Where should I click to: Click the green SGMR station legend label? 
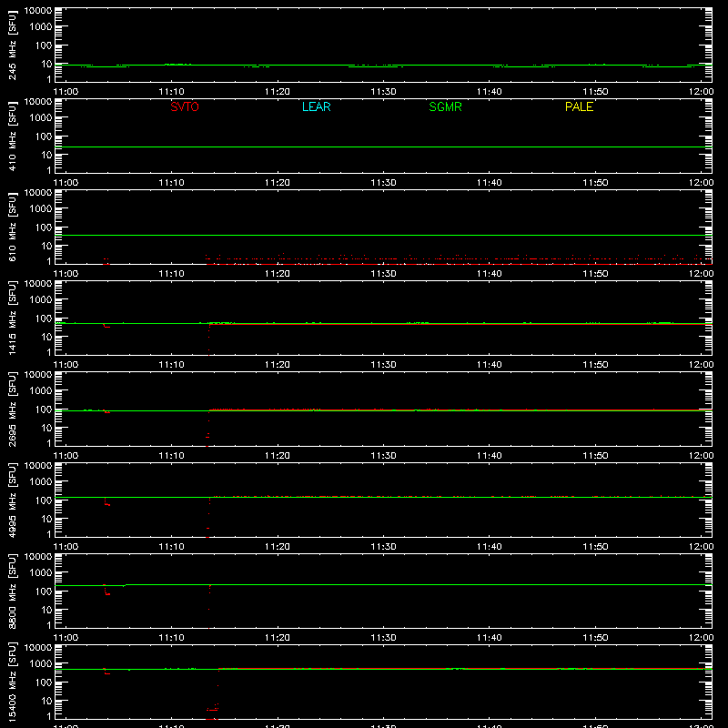point(445,106)
